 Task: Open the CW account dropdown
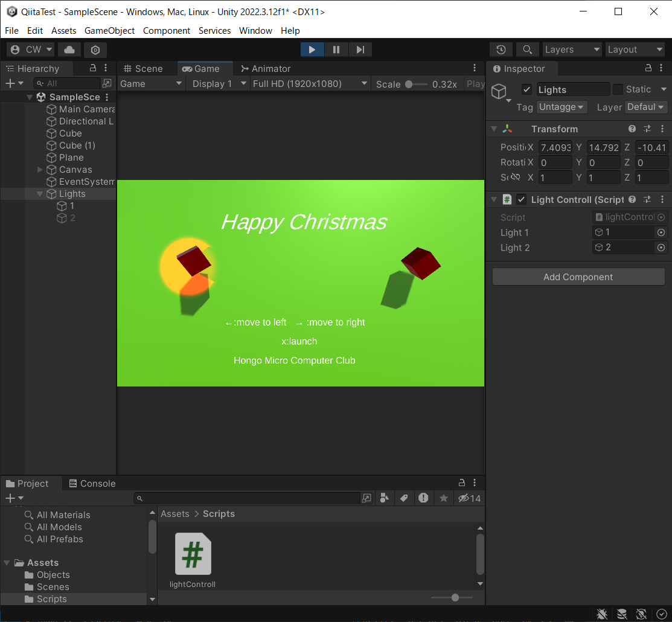(x=31, y=50)
